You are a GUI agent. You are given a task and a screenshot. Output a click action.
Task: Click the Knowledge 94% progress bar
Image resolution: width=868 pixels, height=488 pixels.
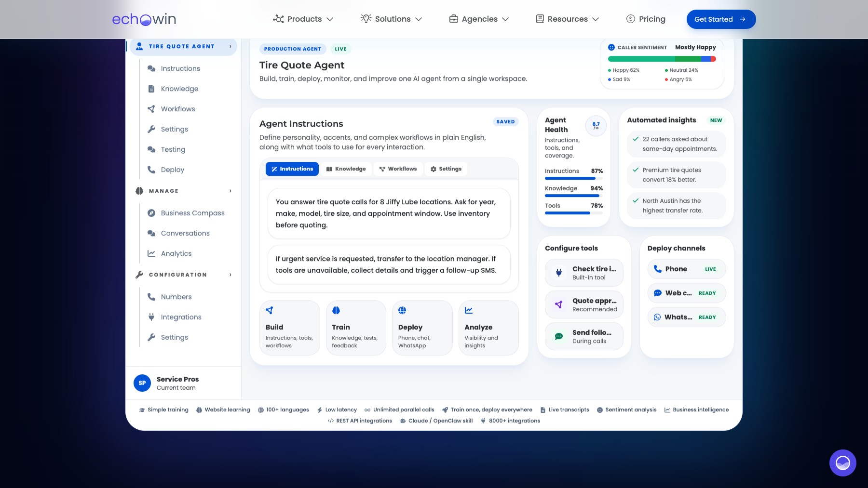click(x=574, y=196)
